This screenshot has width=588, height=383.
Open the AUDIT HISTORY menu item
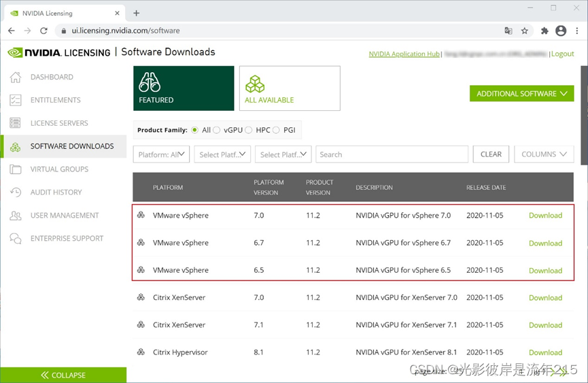[56, 192]
